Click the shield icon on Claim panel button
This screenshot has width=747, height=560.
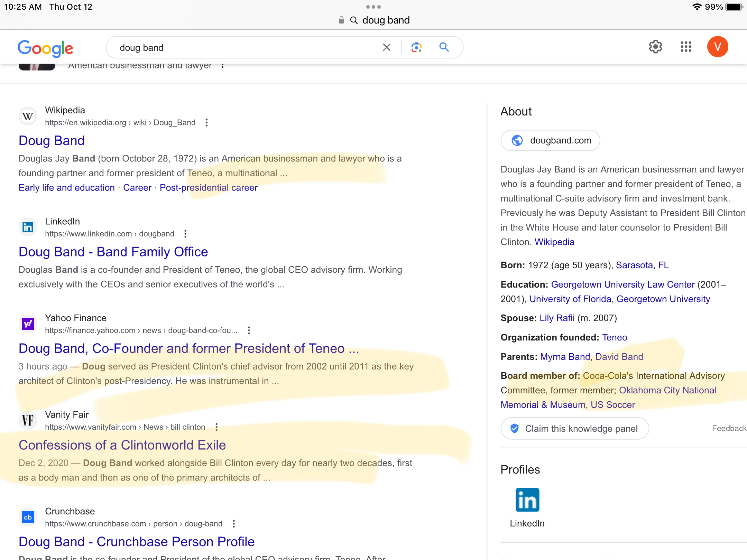pyautogui.click(x=514, y=429)
